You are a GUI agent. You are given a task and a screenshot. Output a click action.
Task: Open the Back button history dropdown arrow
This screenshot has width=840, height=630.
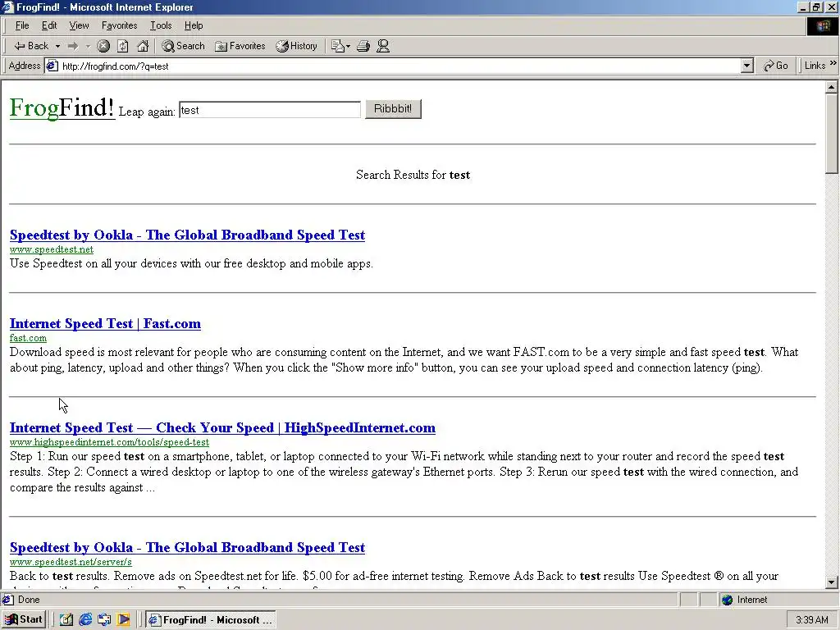[x=57, y=46]
